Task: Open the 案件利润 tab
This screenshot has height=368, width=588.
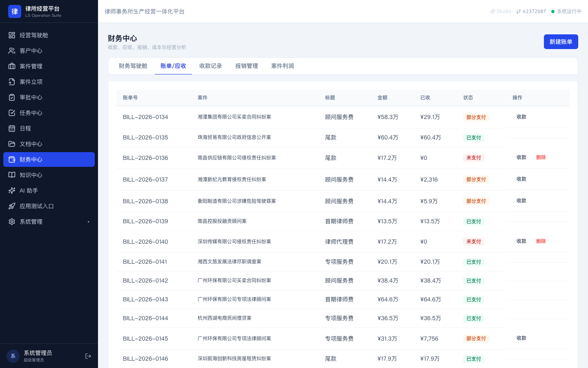Action: click(283, 66)
